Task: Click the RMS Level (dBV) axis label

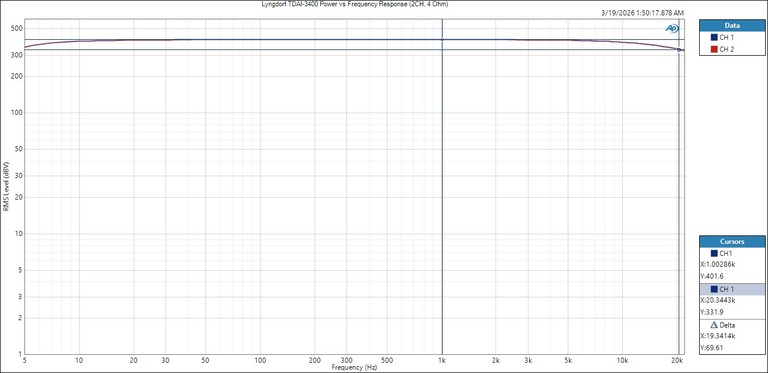Action: tap(6, 186)
